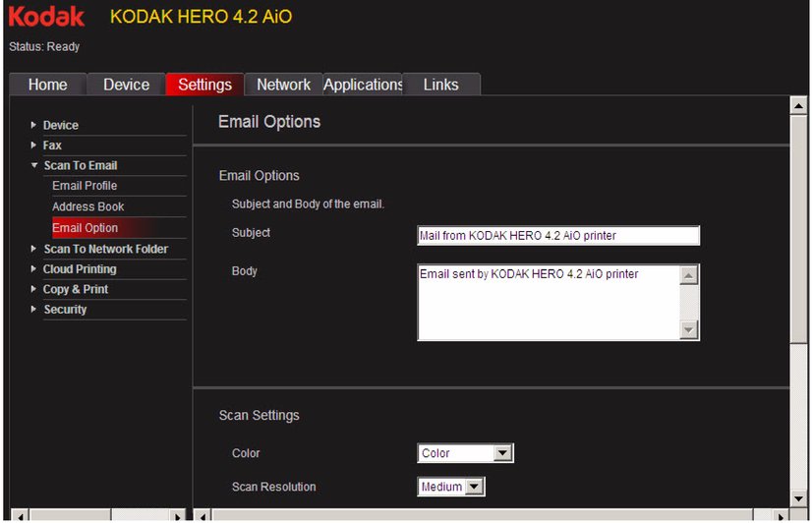The image size is (812, 523).
Task: Click inside the email Body textarea
Action: (548, 303)
